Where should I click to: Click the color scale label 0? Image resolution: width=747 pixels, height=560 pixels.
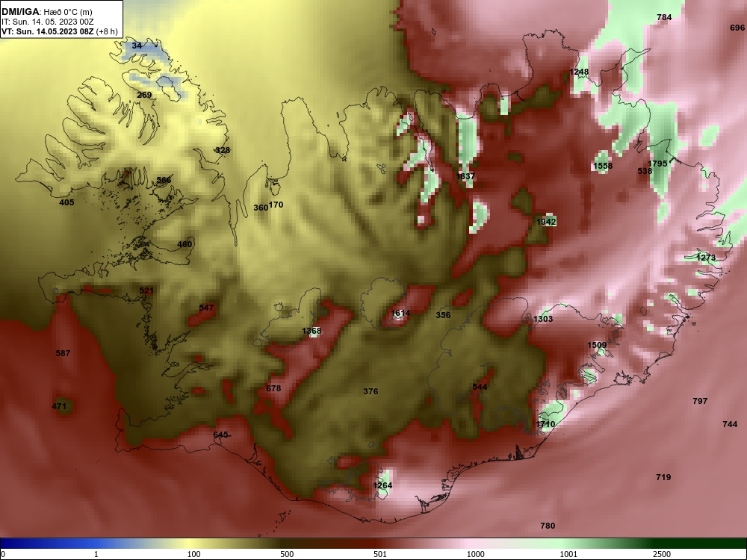click(x=3, y=554)
